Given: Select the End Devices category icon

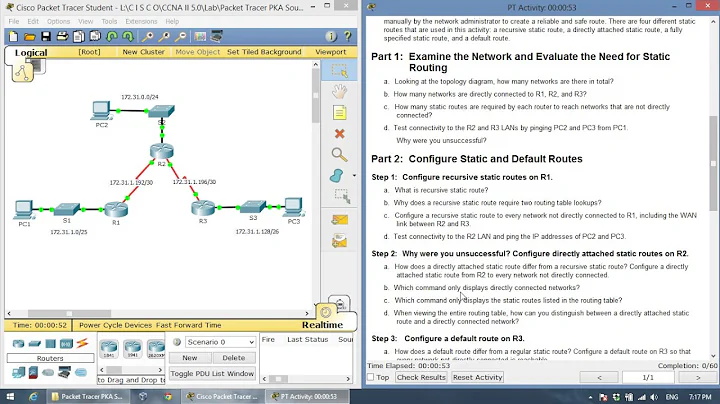Looking at the screenshot, I should 18,372.
